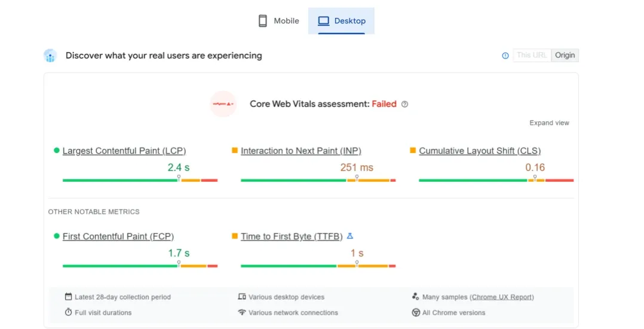Expand view of Core Web Vitals

[x=549, y=123]
